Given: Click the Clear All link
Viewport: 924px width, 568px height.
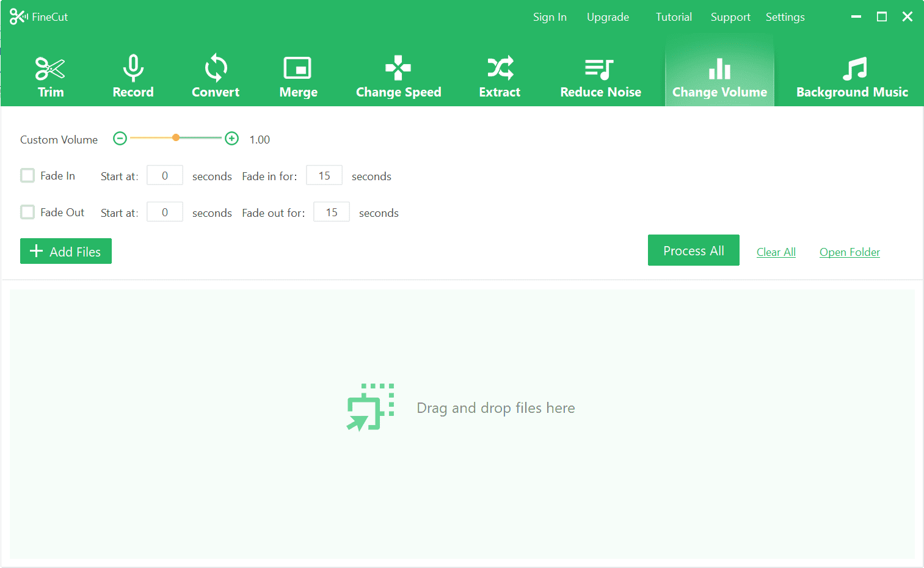Looking at the screenshot, I should 776,252.
